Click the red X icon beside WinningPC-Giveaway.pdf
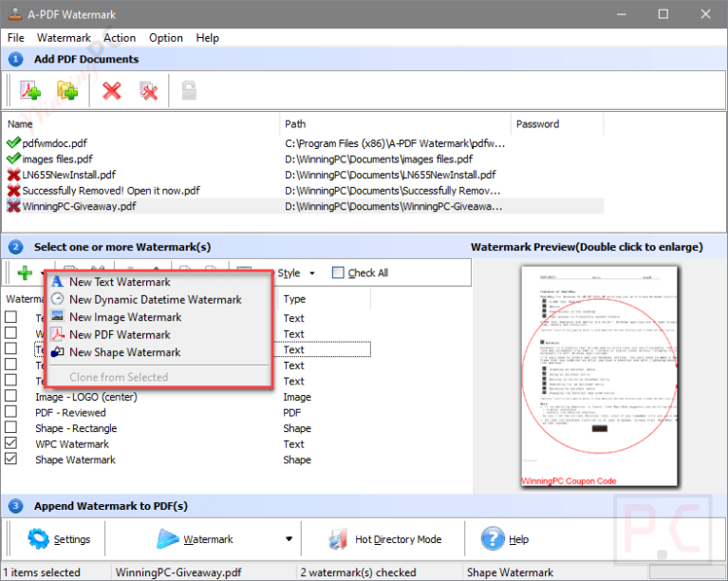This screenshot has width=728, height=581. (14, 206)
